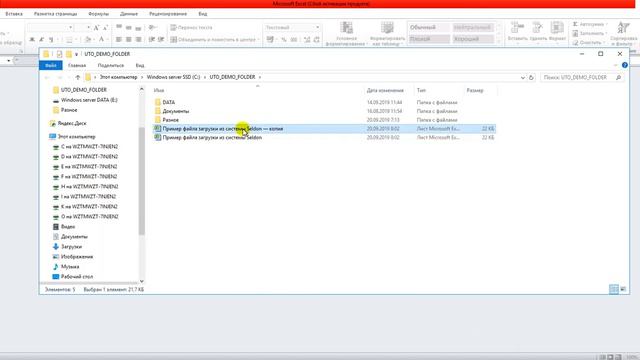Click the text Orientation icon in Excel
This screenshot has width=640, height=360.
pyautogui.click(x=152, y=27)
